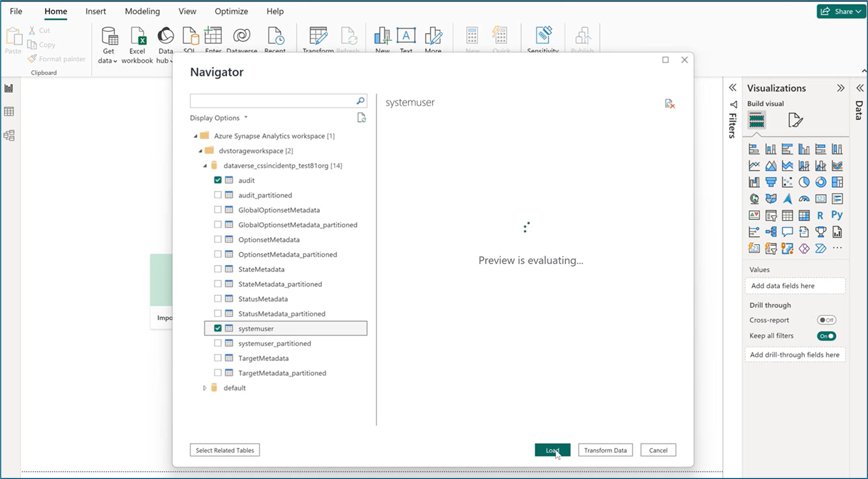Click the refresh icon beside Display Options
This screenshot has width=868, height=479.
pos(362,118)
